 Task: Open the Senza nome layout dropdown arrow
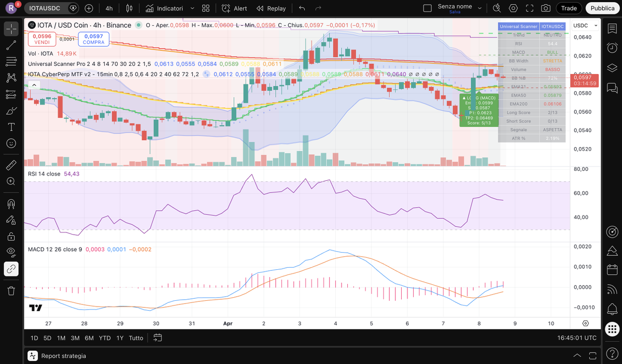coord(479,8)
